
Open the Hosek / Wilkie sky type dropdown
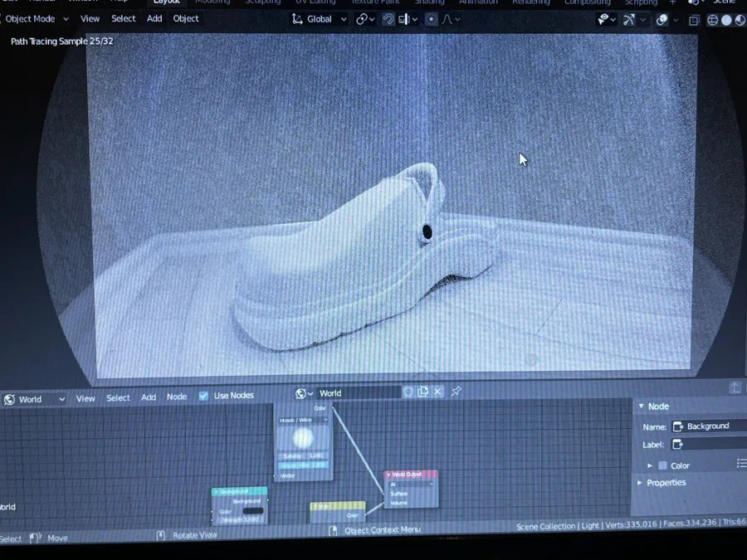point(303,420)
